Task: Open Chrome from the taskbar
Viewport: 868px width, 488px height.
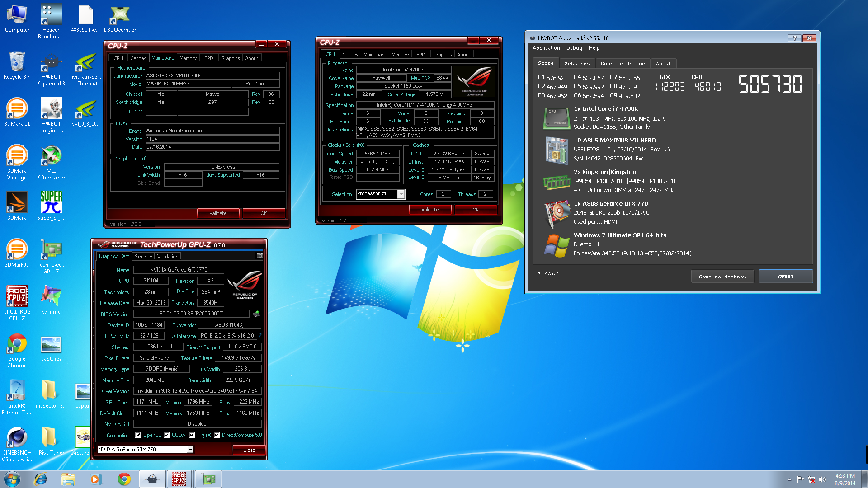Action: pos(124,479)
